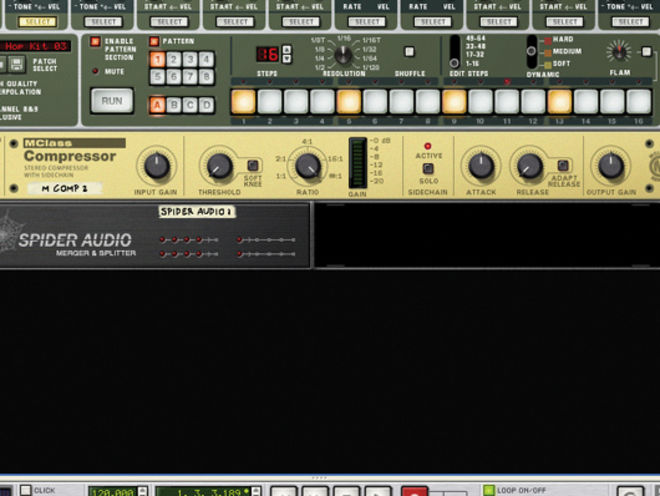This screenshot has height=496, width=660.
Task: Switch to pattern bank A
Action: [157, 105]
